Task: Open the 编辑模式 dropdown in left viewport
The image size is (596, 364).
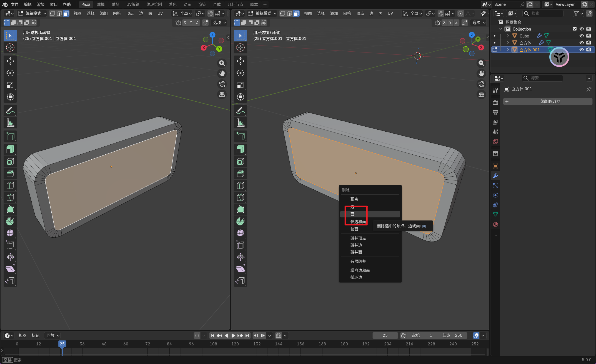Action: coord(32,13)
